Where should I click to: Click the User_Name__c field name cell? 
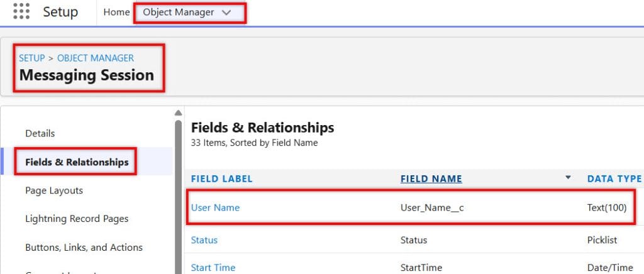tap(432, 208)
